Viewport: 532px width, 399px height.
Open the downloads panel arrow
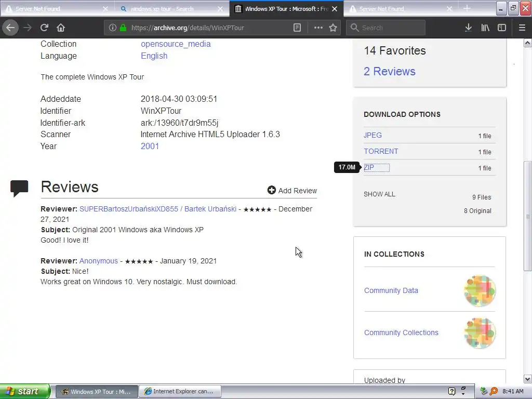(x=468, y=28)
